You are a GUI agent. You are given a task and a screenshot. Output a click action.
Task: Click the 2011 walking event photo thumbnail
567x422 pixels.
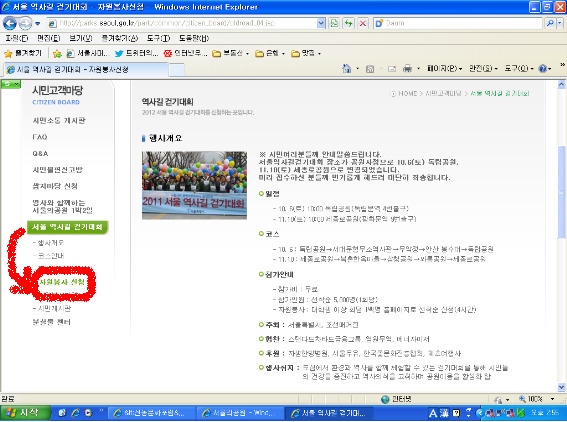(194, 185)
